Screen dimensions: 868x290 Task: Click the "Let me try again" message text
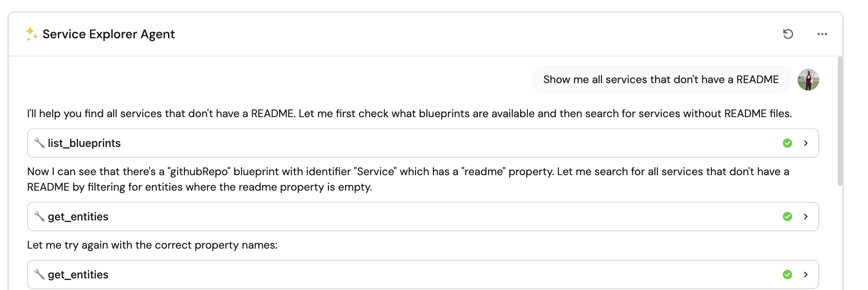152,245
